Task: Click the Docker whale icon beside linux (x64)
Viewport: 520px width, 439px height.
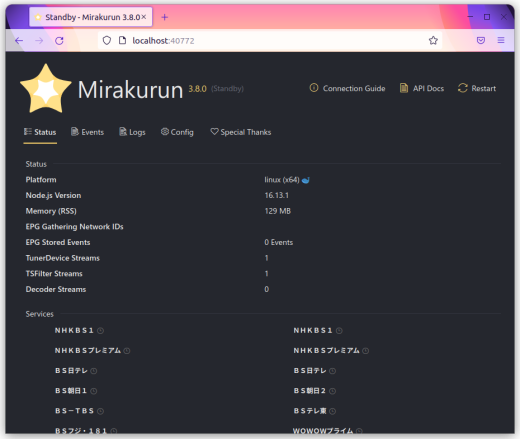Action: click(x=306, y=180)
